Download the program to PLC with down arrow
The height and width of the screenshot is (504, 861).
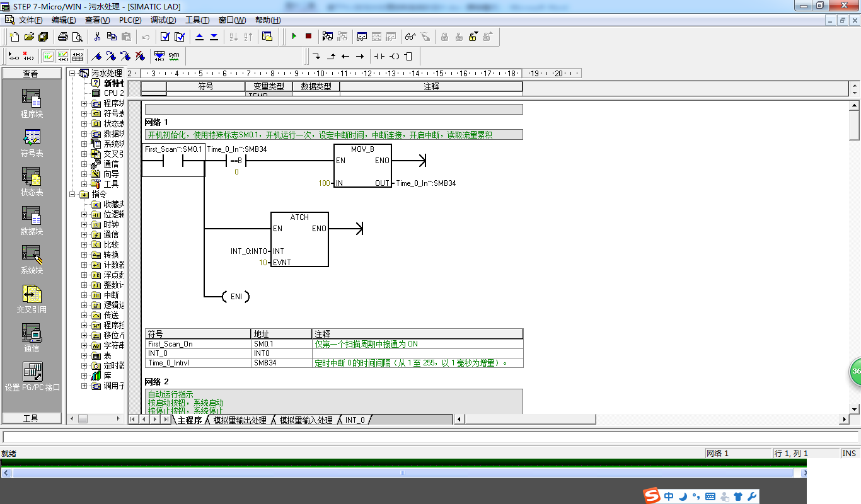point(214,37)
